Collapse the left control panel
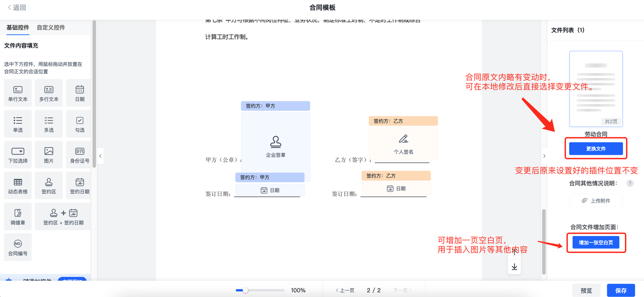The width and height of the screenshot is (644, 297). point(100,156)
